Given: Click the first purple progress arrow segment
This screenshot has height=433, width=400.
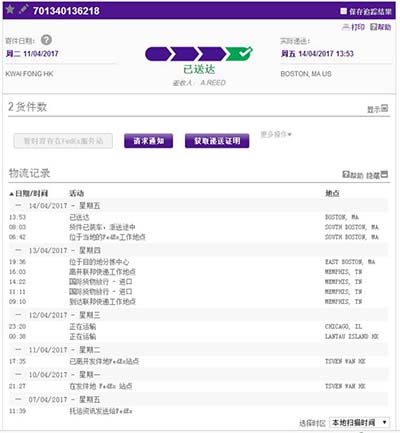Looking at the screenshot, I should coord(158,54).
